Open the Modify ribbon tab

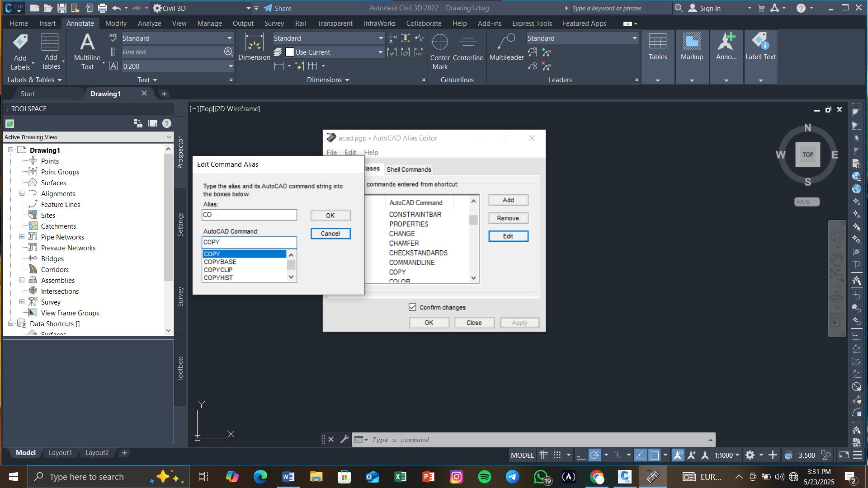[116, 23]
